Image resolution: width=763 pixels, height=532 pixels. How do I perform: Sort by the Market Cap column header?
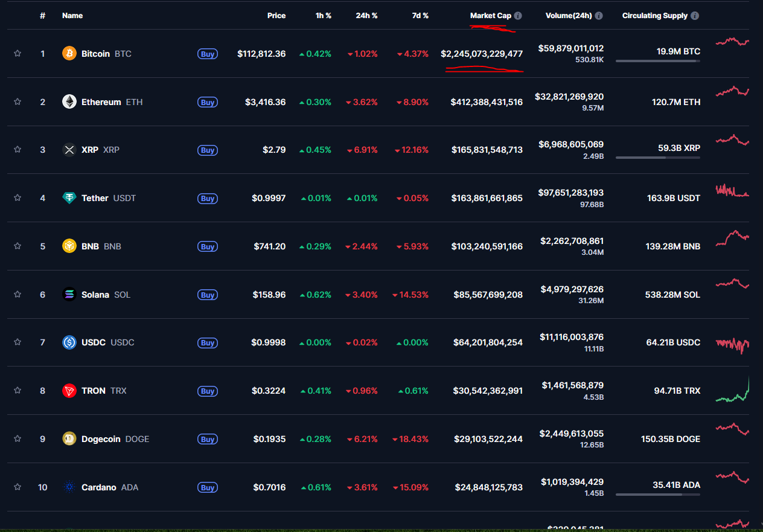click(x=491, y=16)
